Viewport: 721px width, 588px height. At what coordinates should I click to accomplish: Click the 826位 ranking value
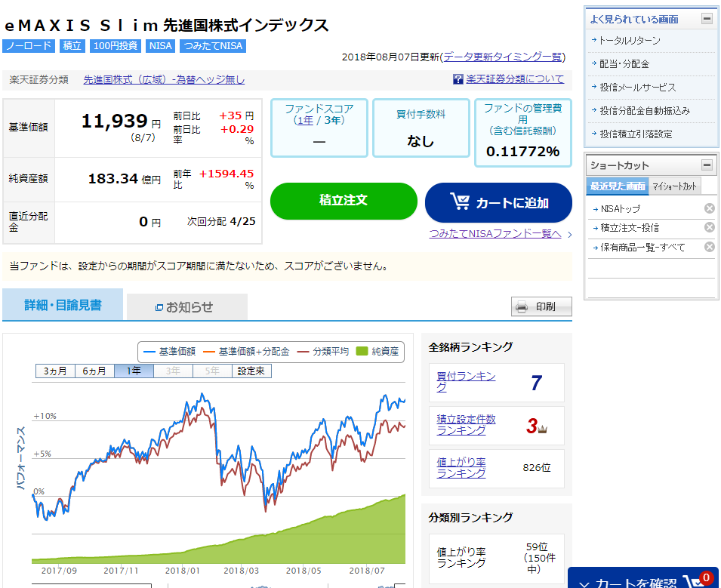537,467
